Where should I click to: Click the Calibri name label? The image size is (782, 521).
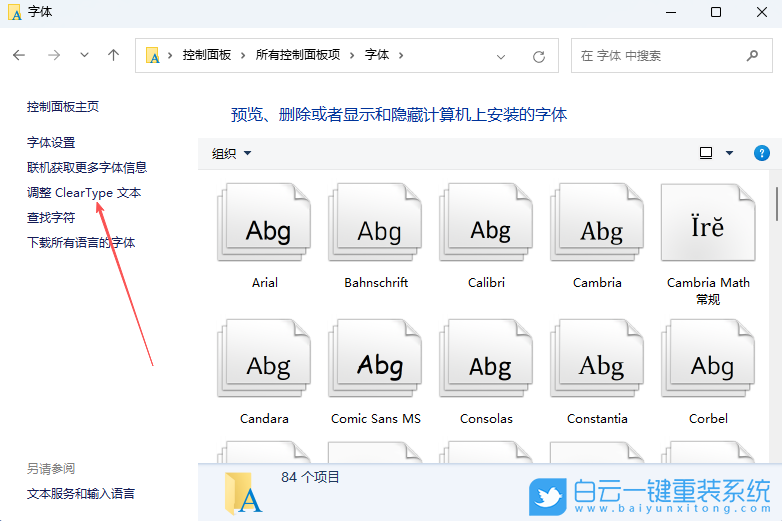(486, 283)
